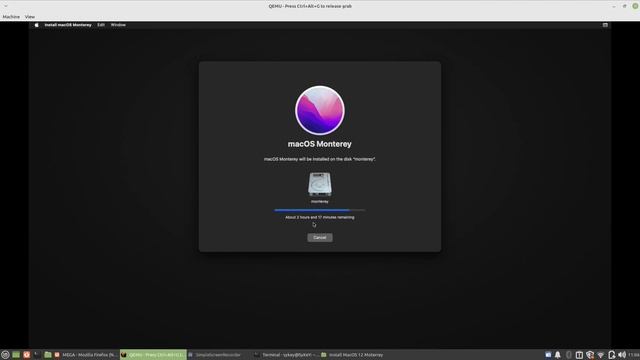The width and height of the screenshot is (640, 360).
Task: Click the keyboard layout tray icon
Action: [579, 355]
